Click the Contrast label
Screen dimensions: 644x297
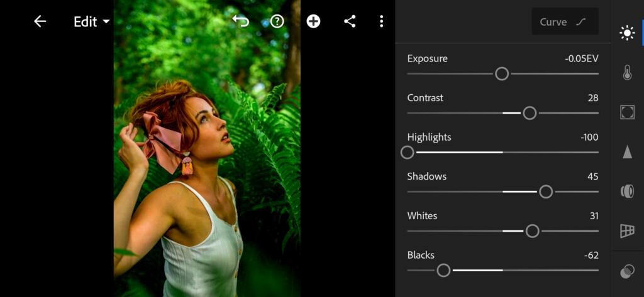[x=425, y=98]
